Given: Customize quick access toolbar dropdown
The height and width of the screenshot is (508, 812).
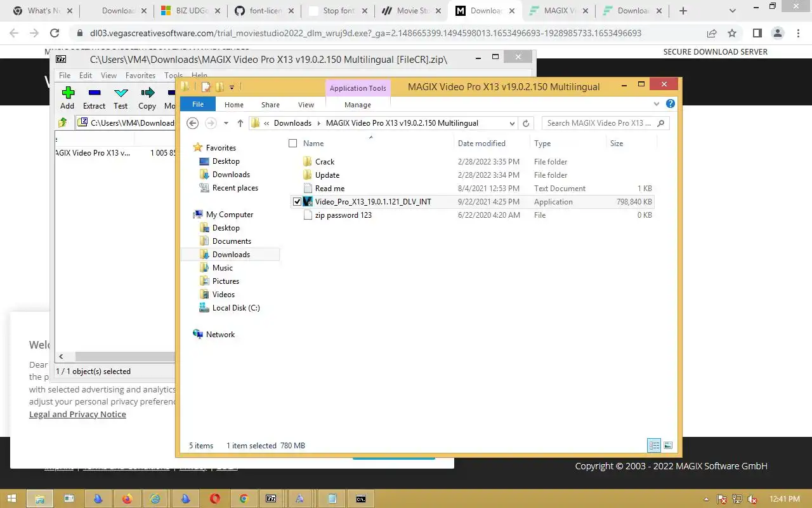Looking at the screenshot, I should coord(232,87).
